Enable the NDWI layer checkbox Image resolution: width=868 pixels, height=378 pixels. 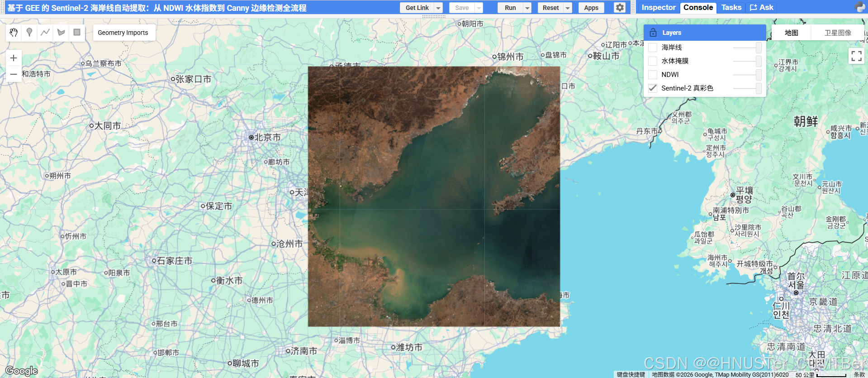click(653, 75)
